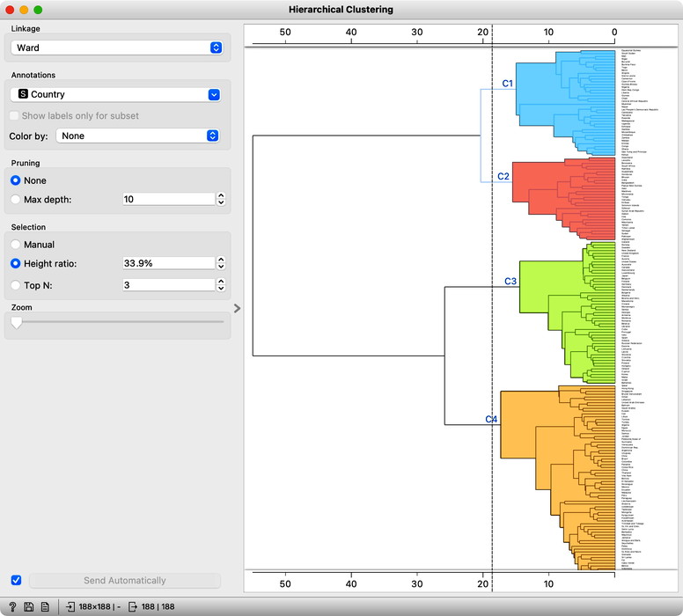Select the None pruning radio button
The width and height of the screenshot is (683, 616).
pos(16,180)
